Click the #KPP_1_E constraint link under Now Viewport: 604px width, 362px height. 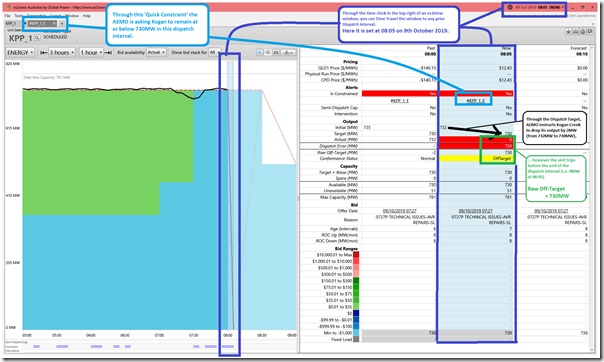[475, 101]
